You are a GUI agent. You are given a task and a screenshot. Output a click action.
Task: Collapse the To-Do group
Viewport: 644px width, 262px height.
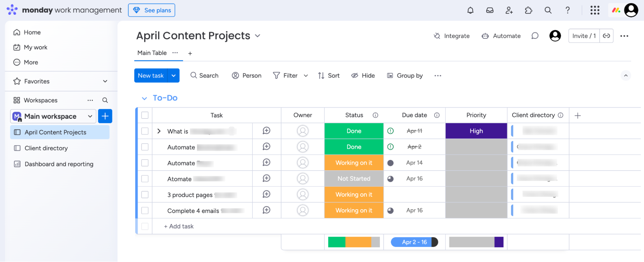pos(144,98)
